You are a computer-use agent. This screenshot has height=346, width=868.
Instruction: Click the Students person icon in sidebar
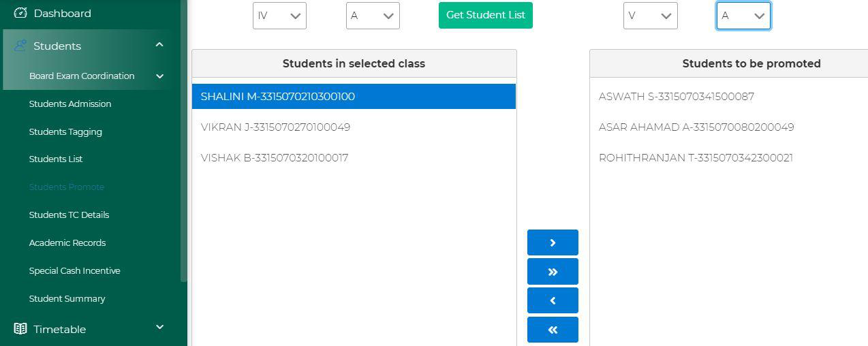(x=20, y=46)
